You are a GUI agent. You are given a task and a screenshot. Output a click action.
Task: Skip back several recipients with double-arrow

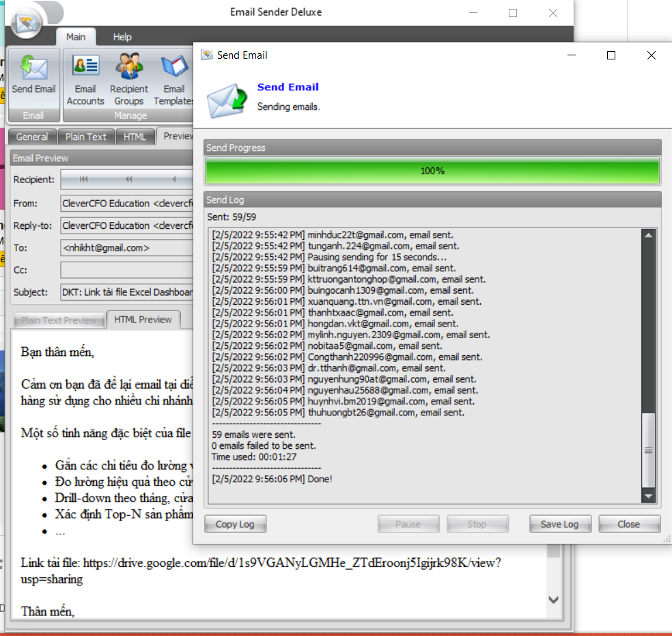[x=128, y=180]
